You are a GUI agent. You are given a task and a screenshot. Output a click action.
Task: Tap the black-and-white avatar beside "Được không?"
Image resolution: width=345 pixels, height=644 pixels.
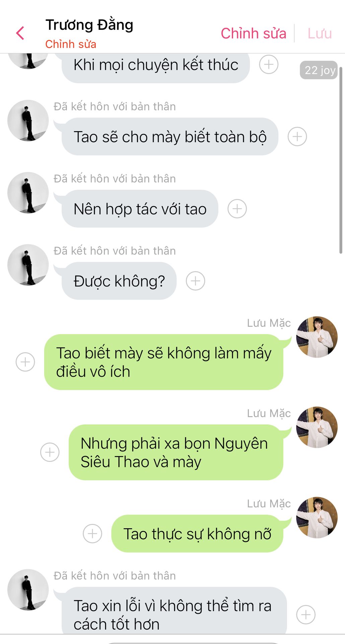click(28, 265)
